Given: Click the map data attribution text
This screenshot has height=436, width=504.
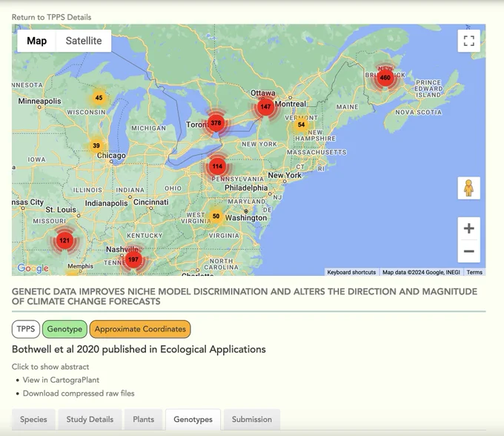Looking at the screenshot, I should [421, 272].
